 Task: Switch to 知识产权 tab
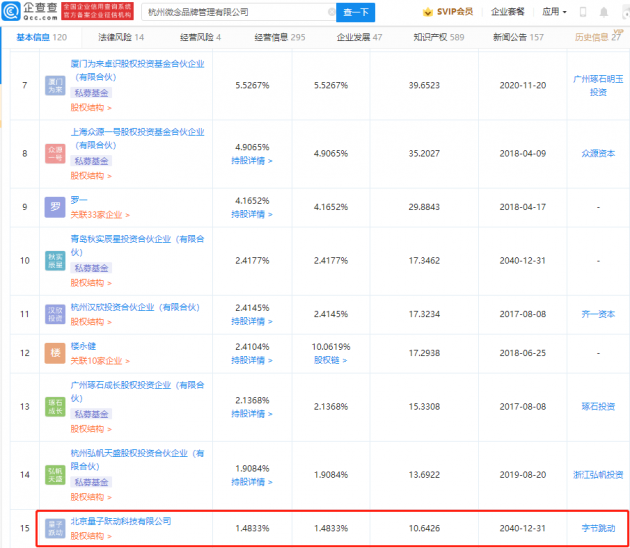coord(439,37)
